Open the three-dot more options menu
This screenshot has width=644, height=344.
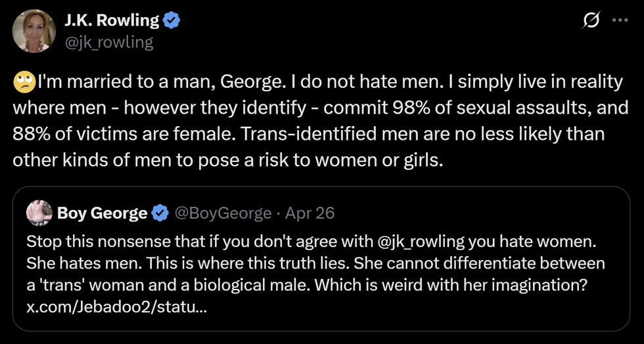point(620,20)
